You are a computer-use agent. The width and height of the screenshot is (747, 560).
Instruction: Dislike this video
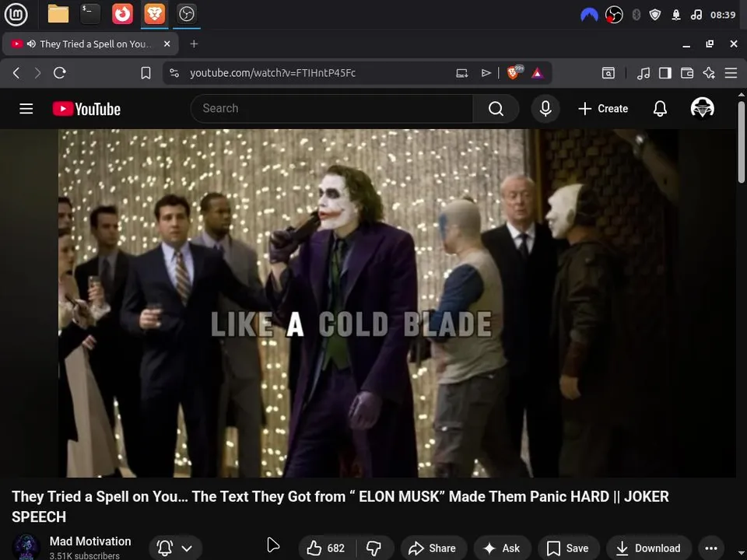coord(374,548)
